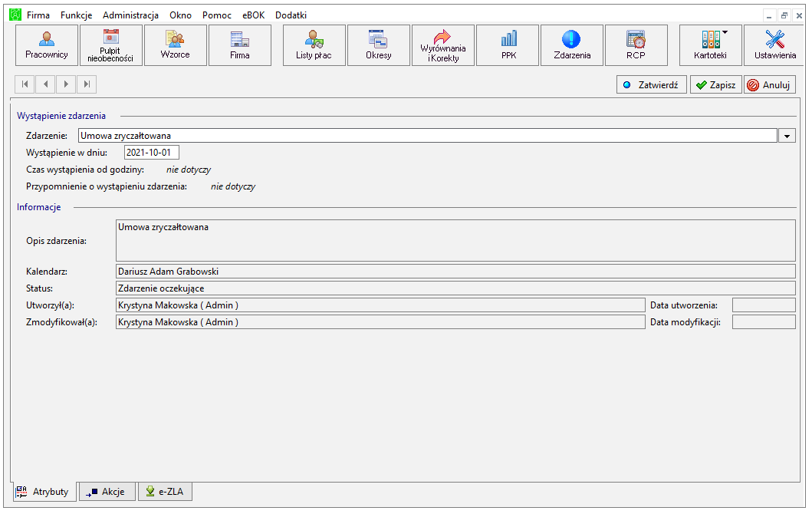Click the Zatwierdź button
Image resolution: width=812 pixels, height=514 pixels.
click(x=652, y=84)
